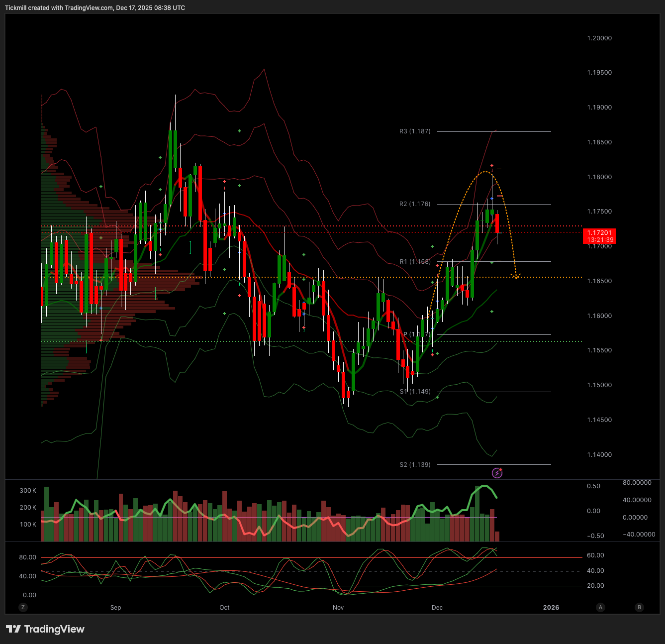Click the Z timezone icon
Screen dimensions: 665x644
tap(23, 607)
